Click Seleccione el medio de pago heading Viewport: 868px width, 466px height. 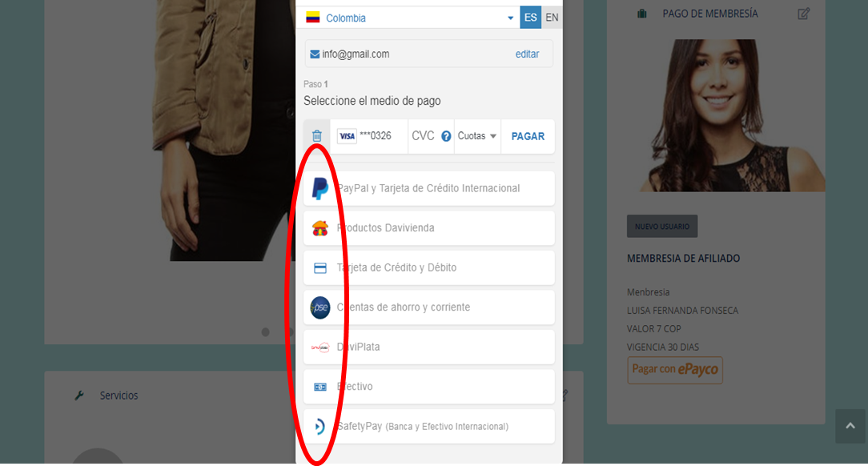click(x=372, y=101)
